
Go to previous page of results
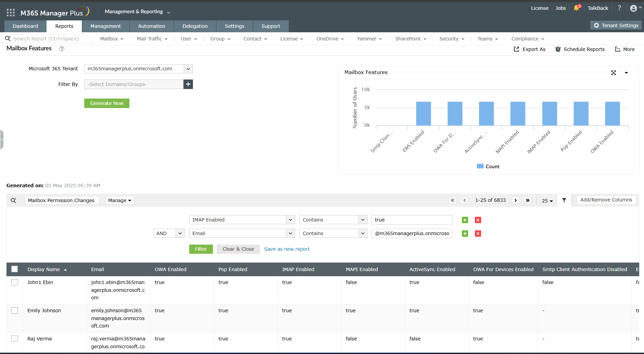pos(465,200)
